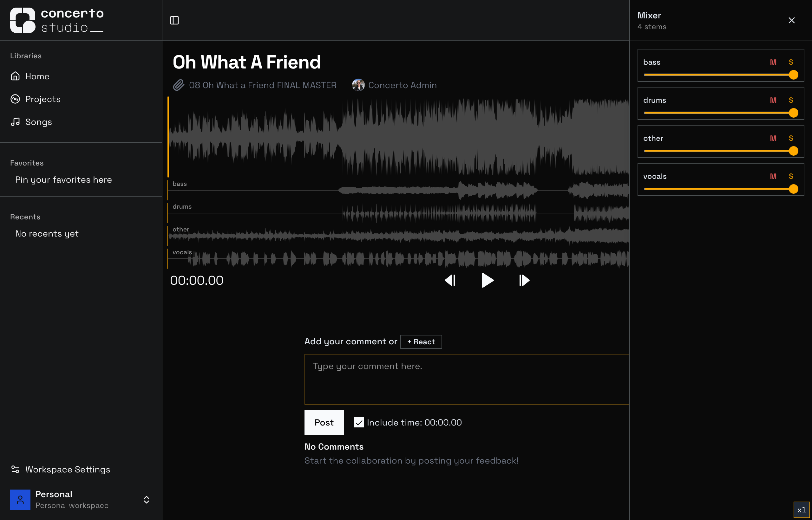
Task: Click the main song waveform
Action: pos(399,137)
